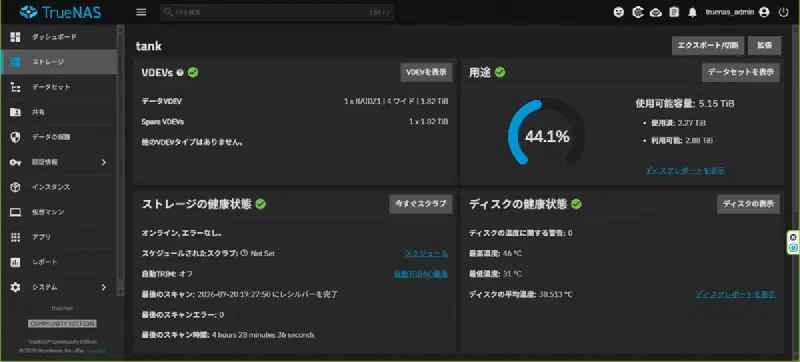Open ディスクレポートを表示 link under 用途
The image size is (800, 362).
[685, 170]
